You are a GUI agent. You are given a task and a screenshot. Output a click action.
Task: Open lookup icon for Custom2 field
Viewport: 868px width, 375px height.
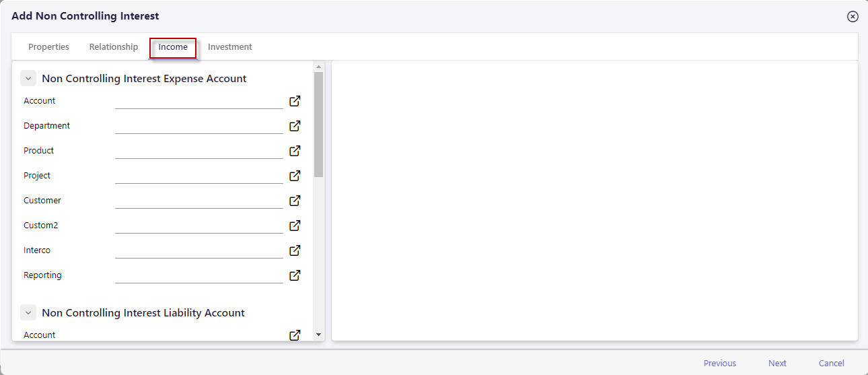click(x=295, y=226)
